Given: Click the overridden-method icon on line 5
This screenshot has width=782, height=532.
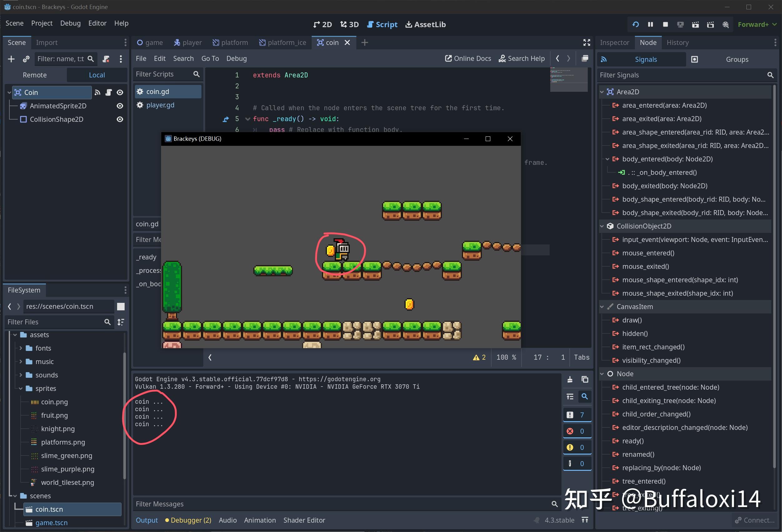Looking at the screenshot, I should [x=225, y=119].
